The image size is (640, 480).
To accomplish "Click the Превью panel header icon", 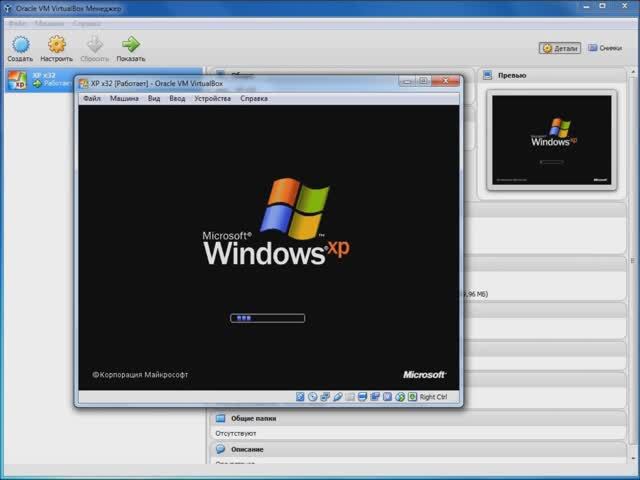I will pos(487,75).
